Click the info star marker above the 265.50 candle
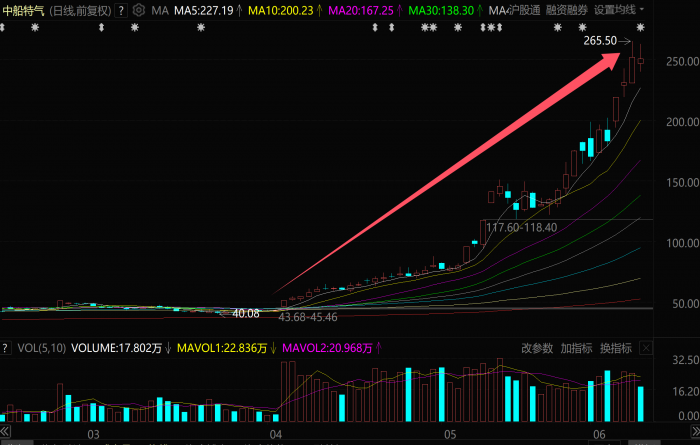This screenshot has height=445, width=700. (x=641, y=28)
